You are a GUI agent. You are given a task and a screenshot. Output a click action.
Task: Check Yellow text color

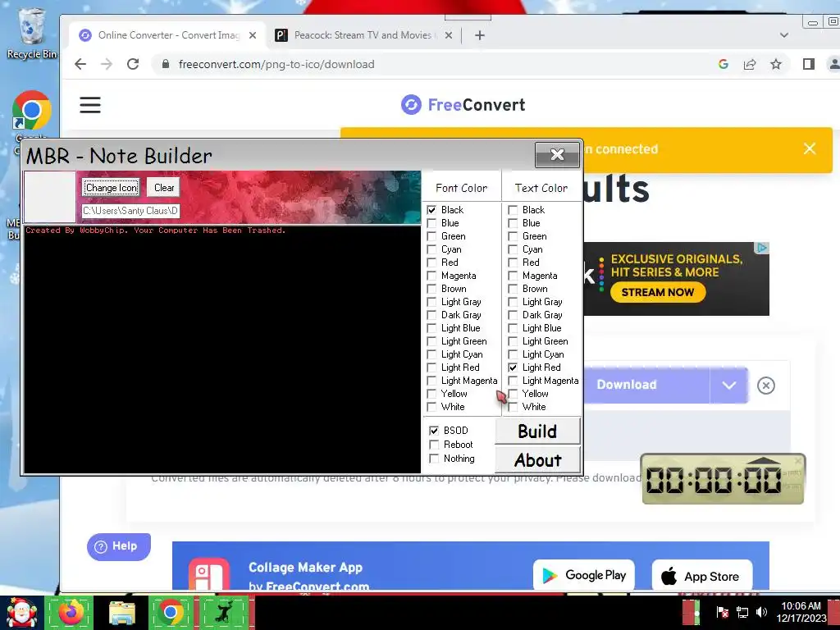coord(513,394)
